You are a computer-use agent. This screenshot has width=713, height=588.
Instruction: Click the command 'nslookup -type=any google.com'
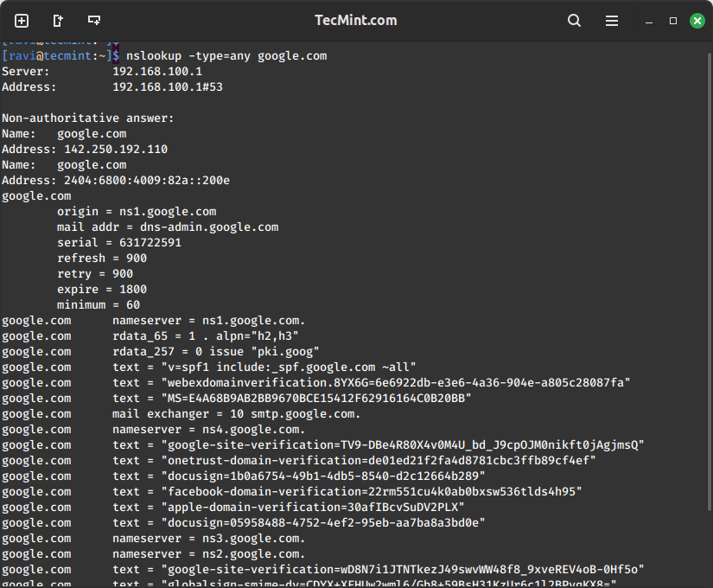[x=226, y=56]
